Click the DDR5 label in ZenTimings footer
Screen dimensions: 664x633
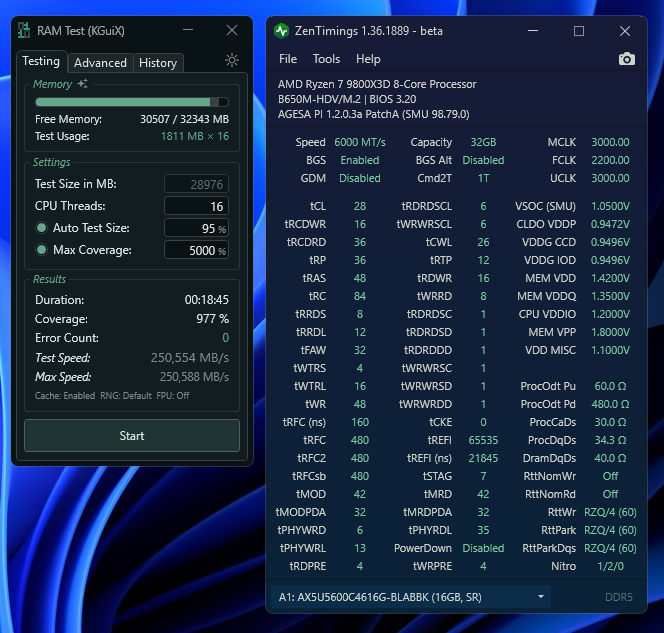point(619,597)
